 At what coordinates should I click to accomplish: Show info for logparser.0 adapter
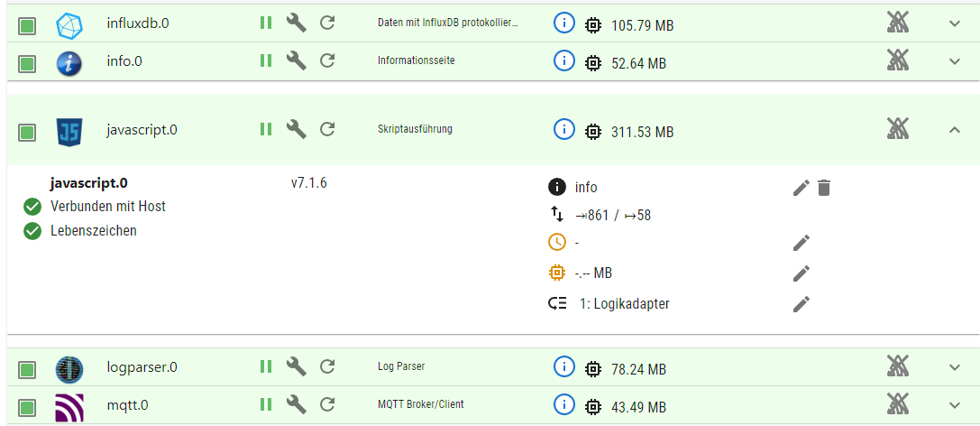(563, 367)
